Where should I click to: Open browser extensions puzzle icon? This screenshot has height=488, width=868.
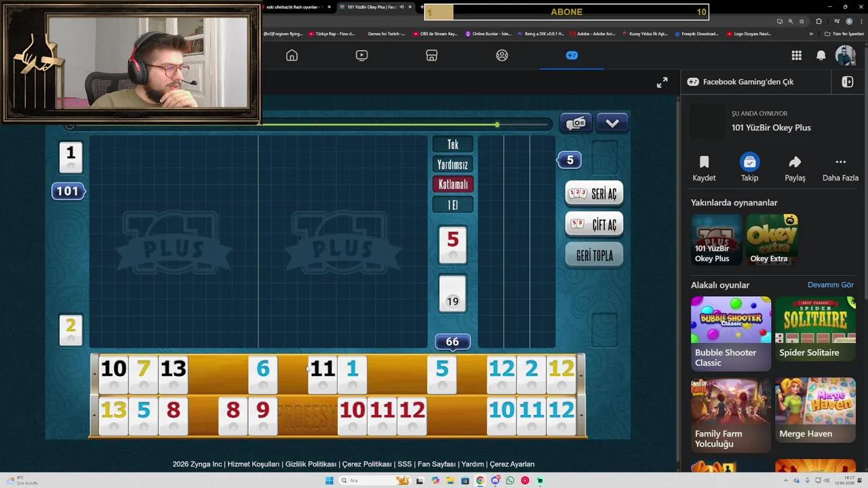(818, 21)
